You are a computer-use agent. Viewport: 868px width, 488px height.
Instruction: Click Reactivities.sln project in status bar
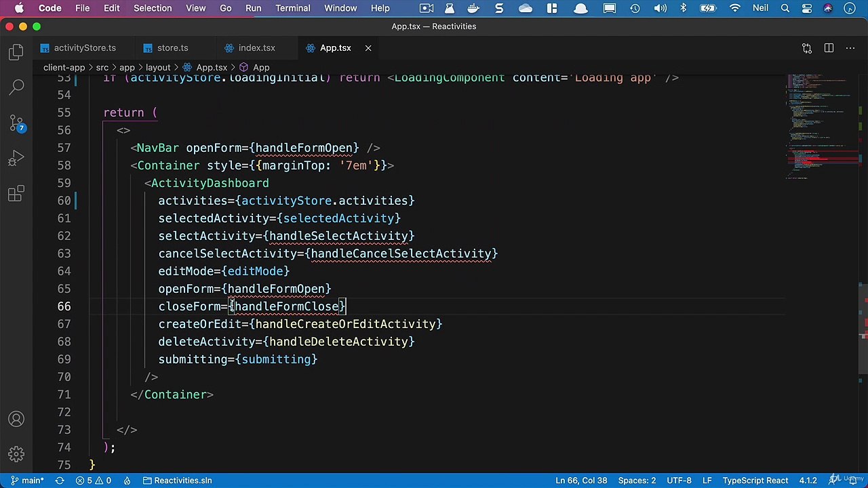178,481
